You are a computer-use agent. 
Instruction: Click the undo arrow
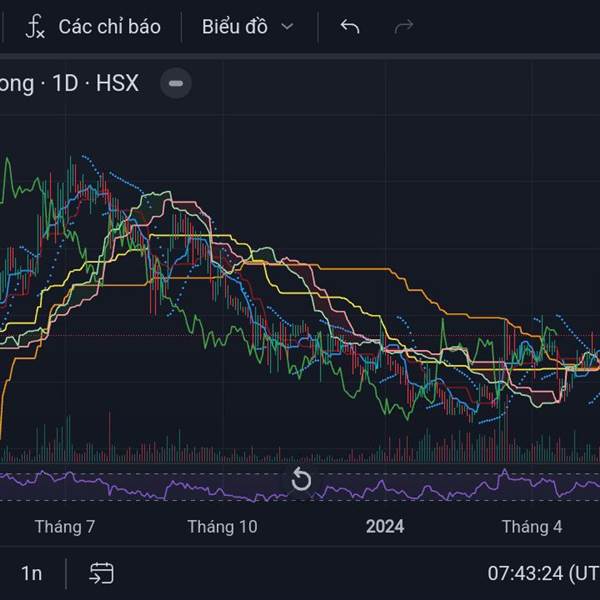coord(350,26)
